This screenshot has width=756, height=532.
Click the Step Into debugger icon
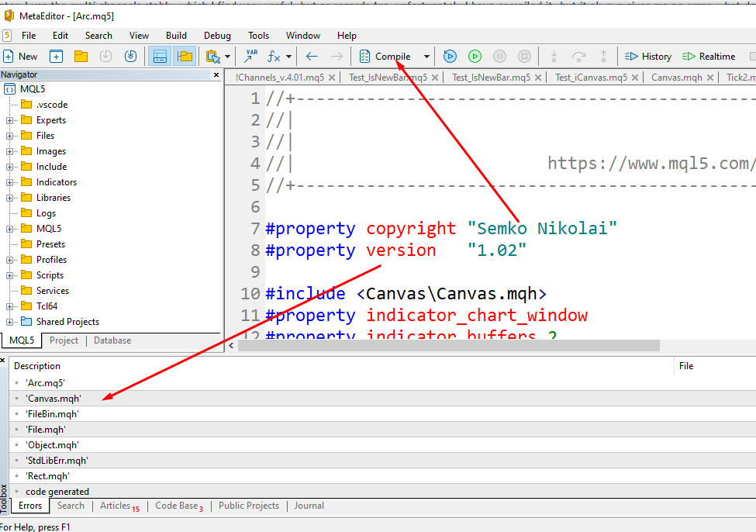[556, 56]
